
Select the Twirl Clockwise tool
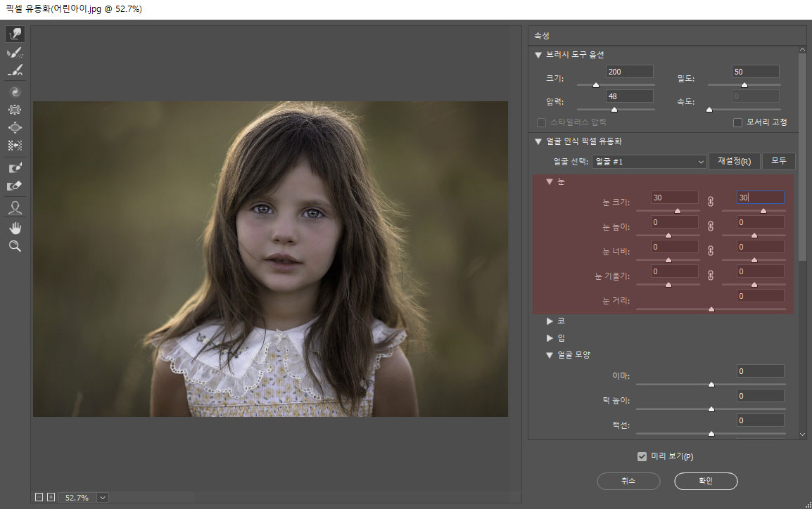click(x=15, y=92)
